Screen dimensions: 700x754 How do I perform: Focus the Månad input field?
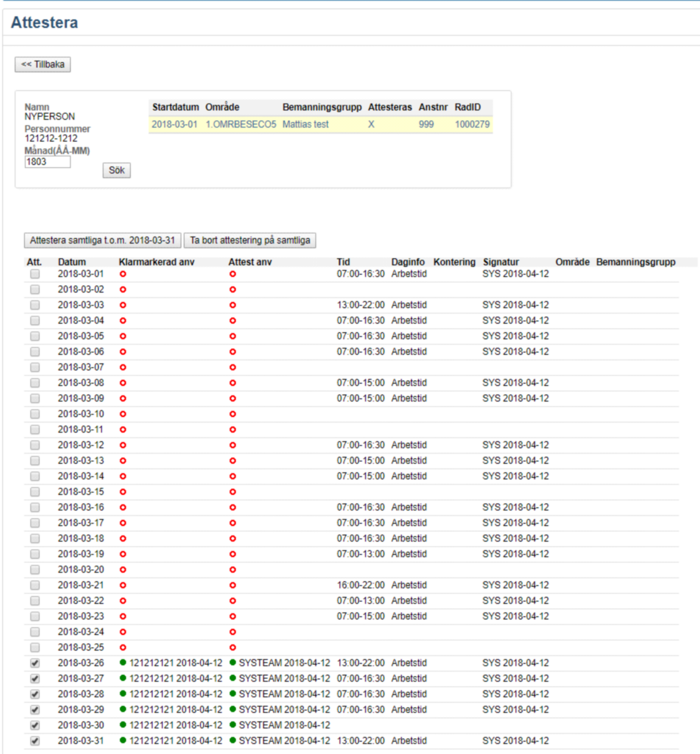pos(47,162)
